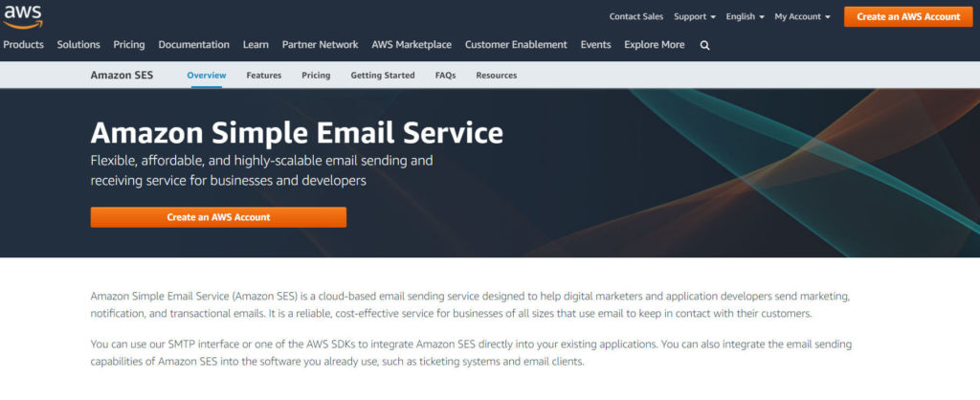
Task: Select the FAQs tab
Action: pos(445,75)
